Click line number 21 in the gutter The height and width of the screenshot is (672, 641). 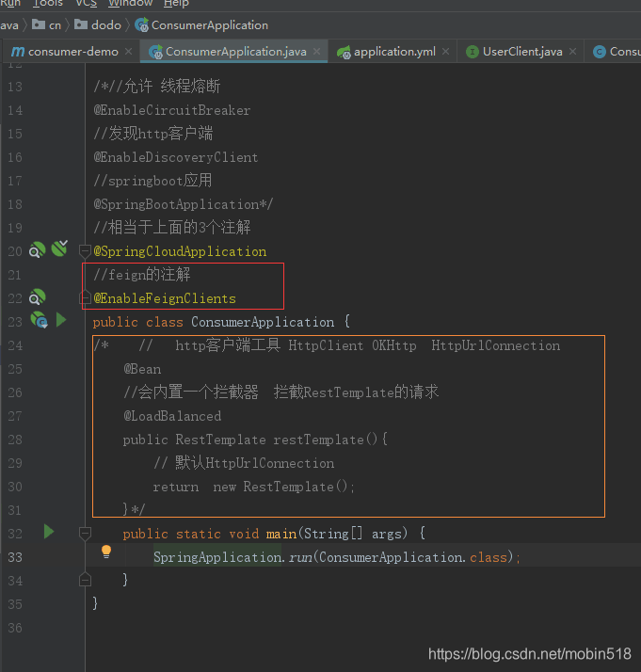(14, 275)
